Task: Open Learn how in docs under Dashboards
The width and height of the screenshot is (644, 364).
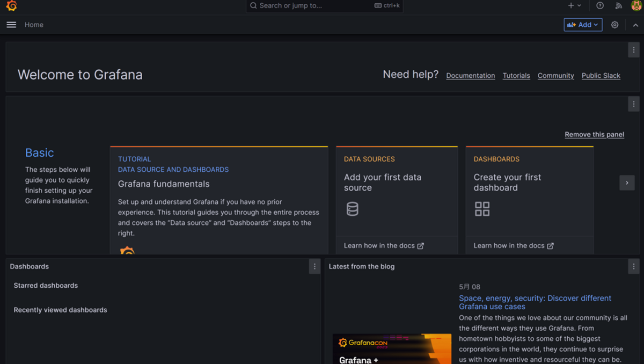Action: tap(514, 245)
